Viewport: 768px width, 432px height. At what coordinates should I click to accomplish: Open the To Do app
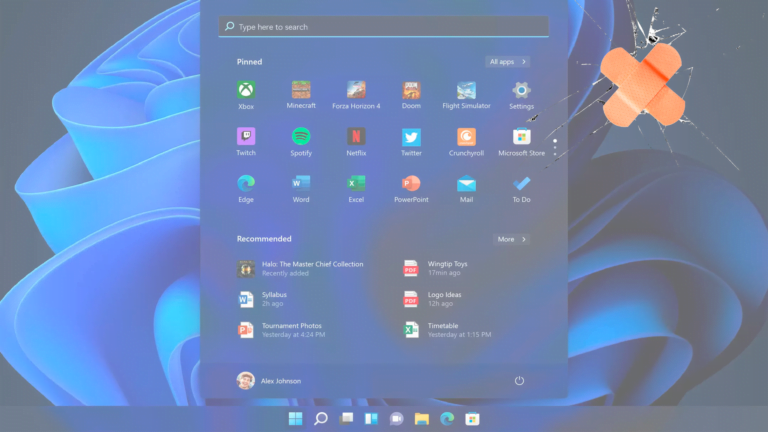pyautogui.click(x=521, y=189)
